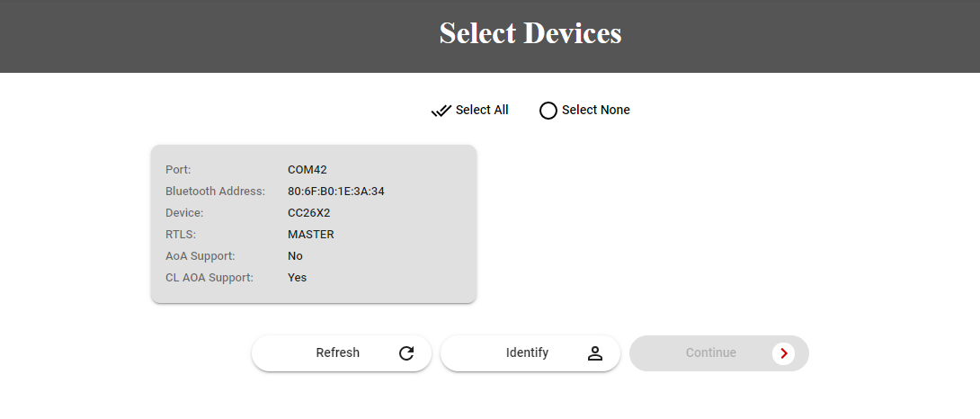Click the RTLS field label
980x419 pixels.
(180, 234)
